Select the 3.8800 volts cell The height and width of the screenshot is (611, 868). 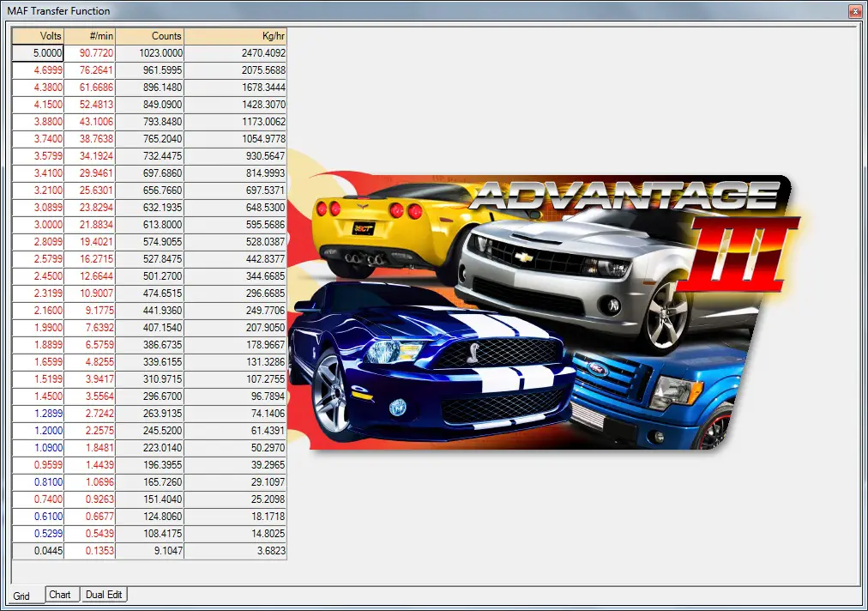[x=39, y=122]
